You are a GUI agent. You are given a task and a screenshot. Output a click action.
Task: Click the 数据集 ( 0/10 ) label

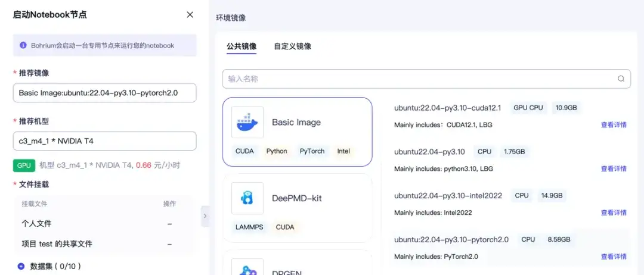click(56, 267)
